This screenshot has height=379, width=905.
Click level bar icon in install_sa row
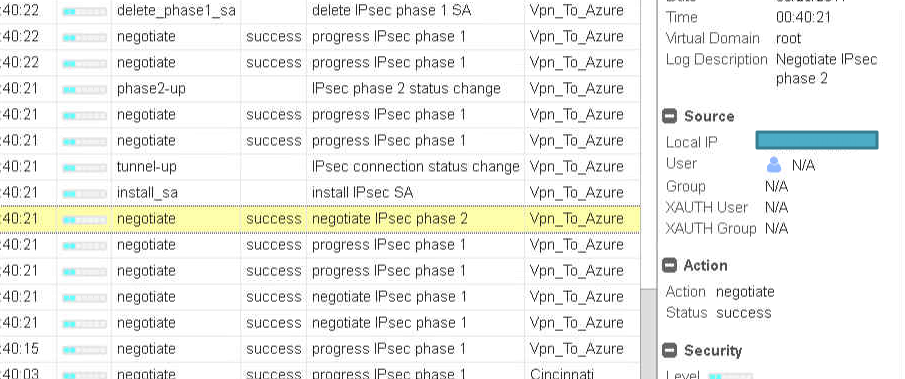[x=84, y=193]
